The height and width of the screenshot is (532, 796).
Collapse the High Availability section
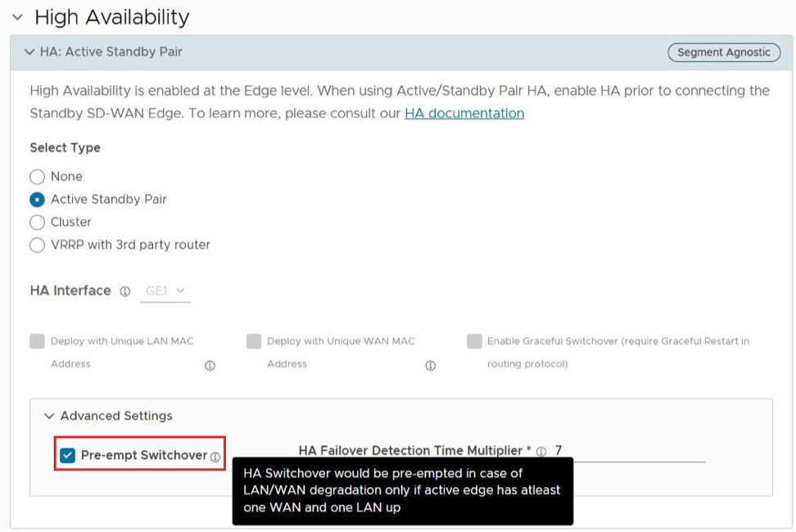coord(17,17)
